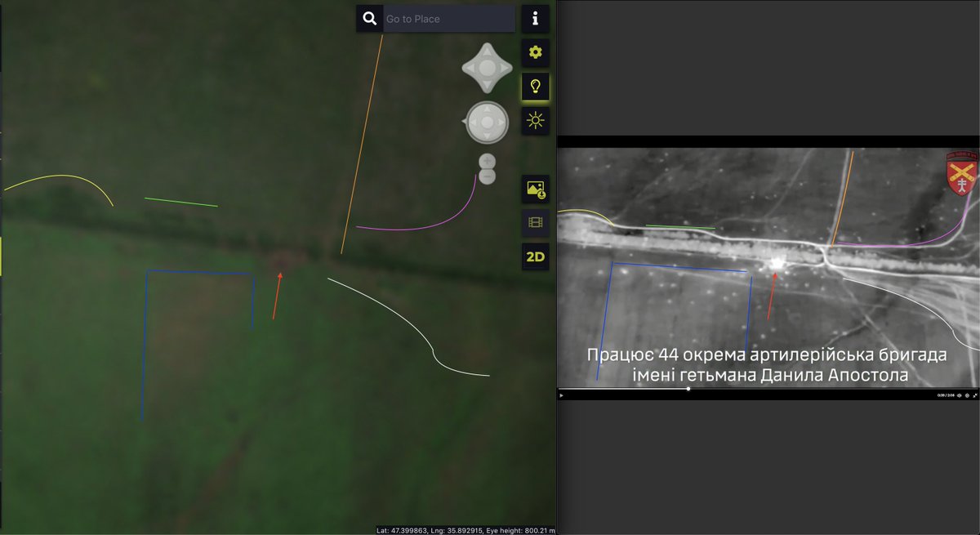This screenshot has width=980, height=535.
Task: Switch the map view to 2D mode
Action: 536,256
